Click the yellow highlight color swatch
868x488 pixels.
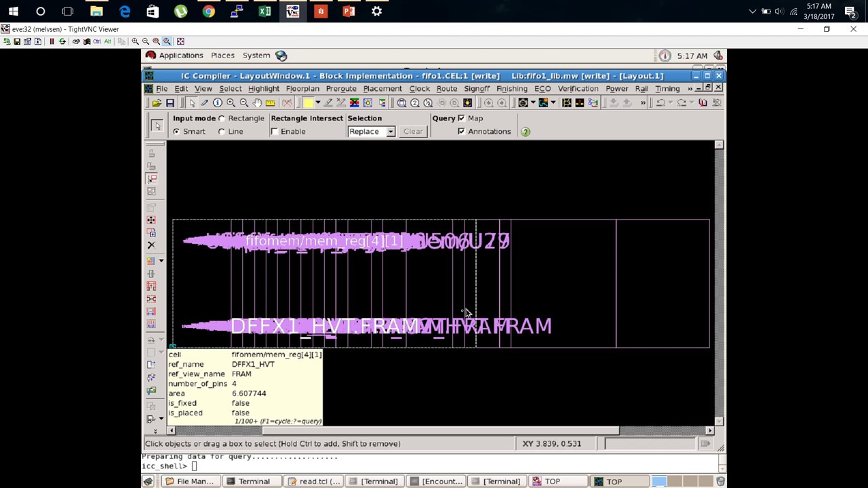point(308,102)
